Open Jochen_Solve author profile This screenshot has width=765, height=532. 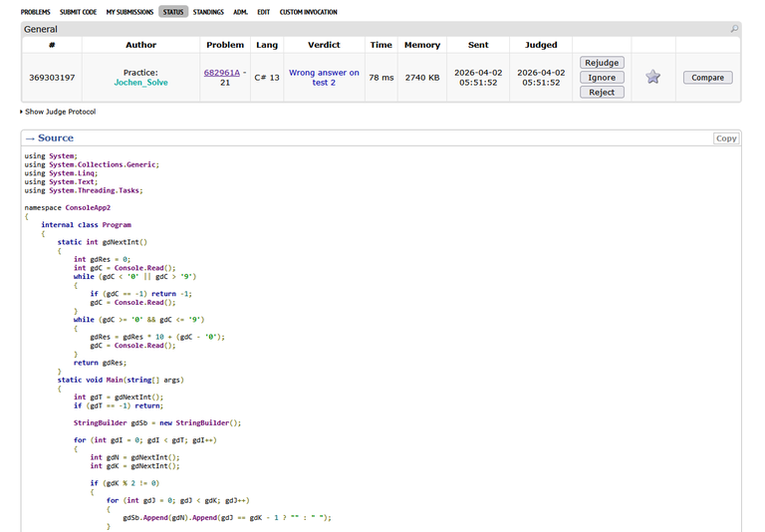pos(141,83)
